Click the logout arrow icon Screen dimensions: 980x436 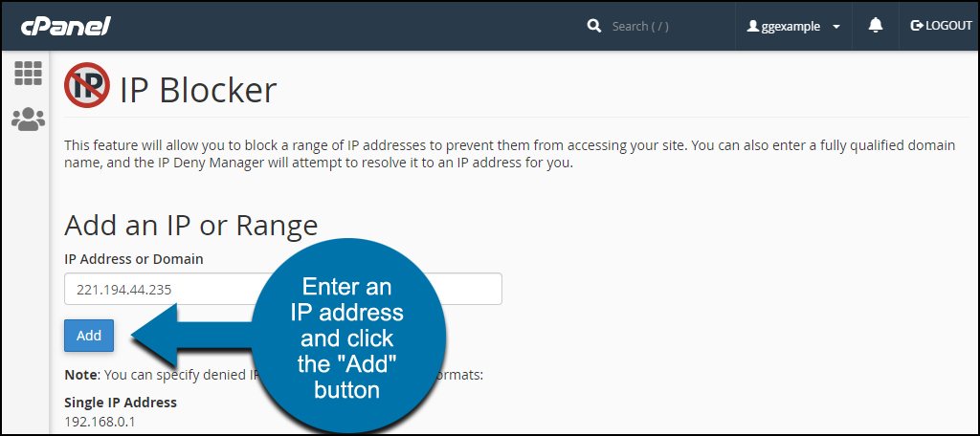[917, 26]
